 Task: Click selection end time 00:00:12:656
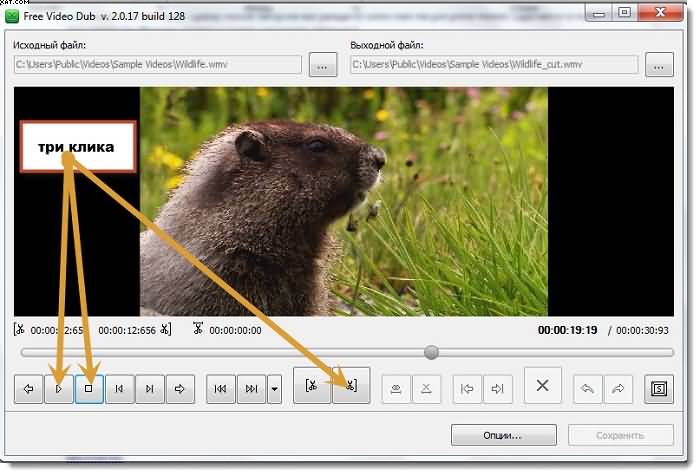pyautogui.click(x=127, y=330)
